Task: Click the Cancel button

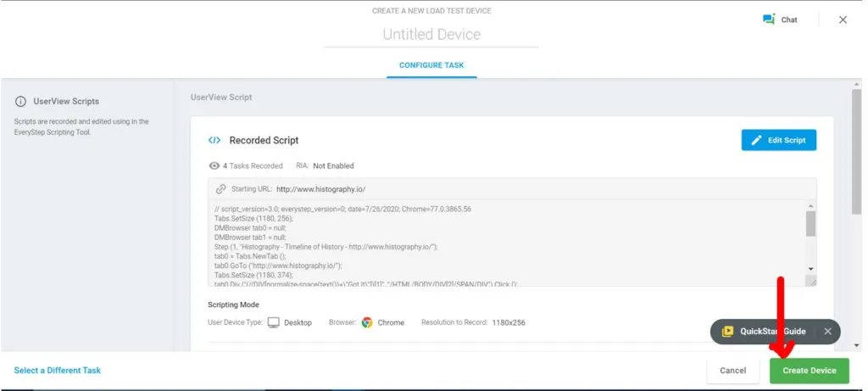Action: [733, 371]
